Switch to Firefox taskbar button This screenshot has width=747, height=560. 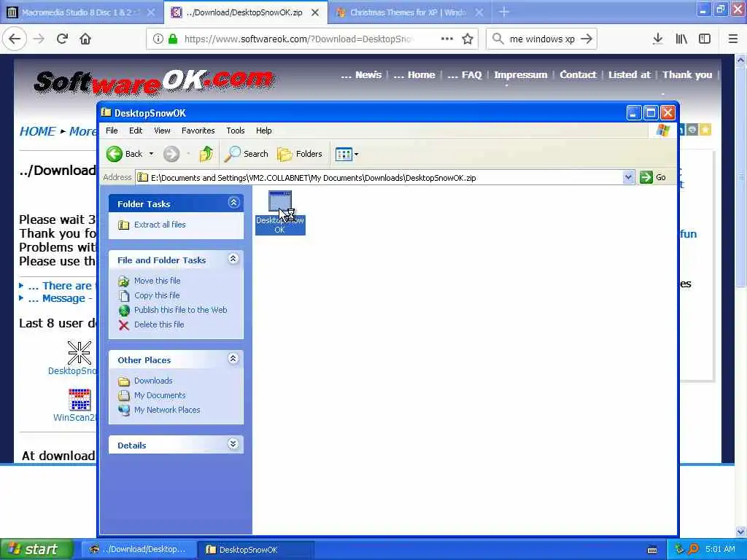(x=138, y=550)
